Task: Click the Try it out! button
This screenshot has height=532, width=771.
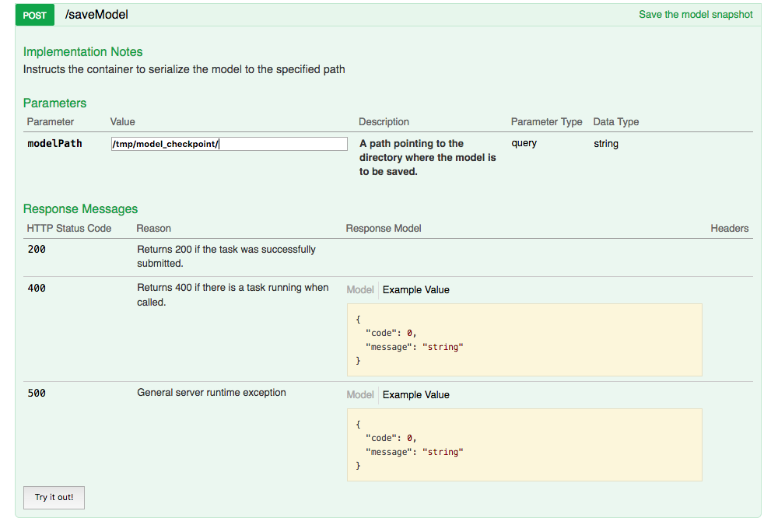Action: coord(54,498)
